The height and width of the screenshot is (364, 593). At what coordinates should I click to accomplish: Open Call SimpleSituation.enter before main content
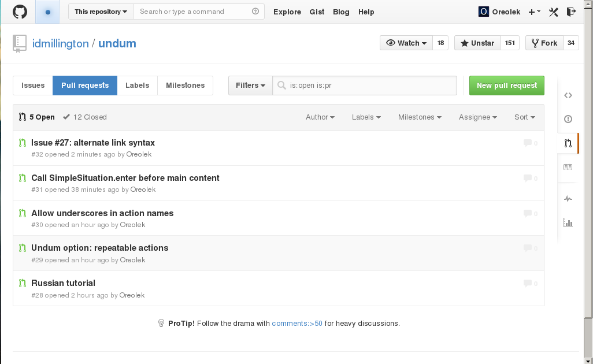125,177
